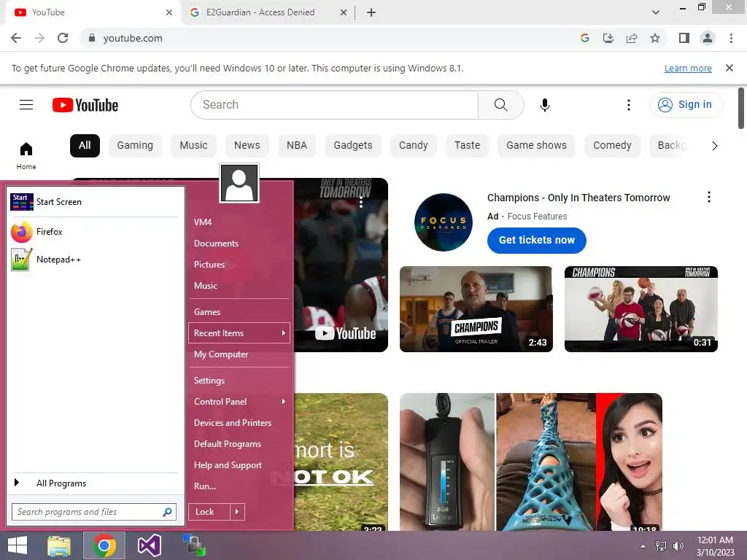The height and width of the screenshot is (560, 747).
Task: Select the Music category chip
Action: pos(193,145)
